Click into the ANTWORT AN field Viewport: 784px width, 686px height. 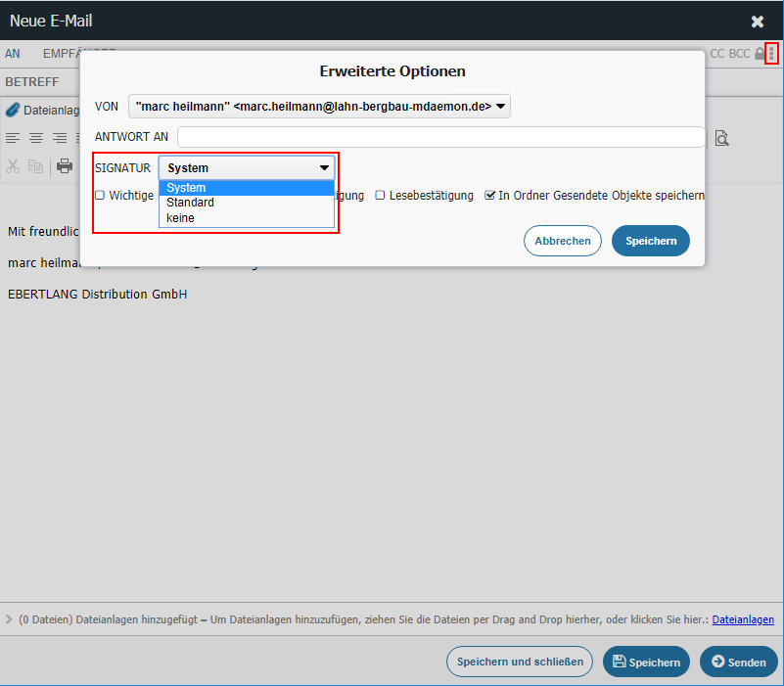[440, 137]
